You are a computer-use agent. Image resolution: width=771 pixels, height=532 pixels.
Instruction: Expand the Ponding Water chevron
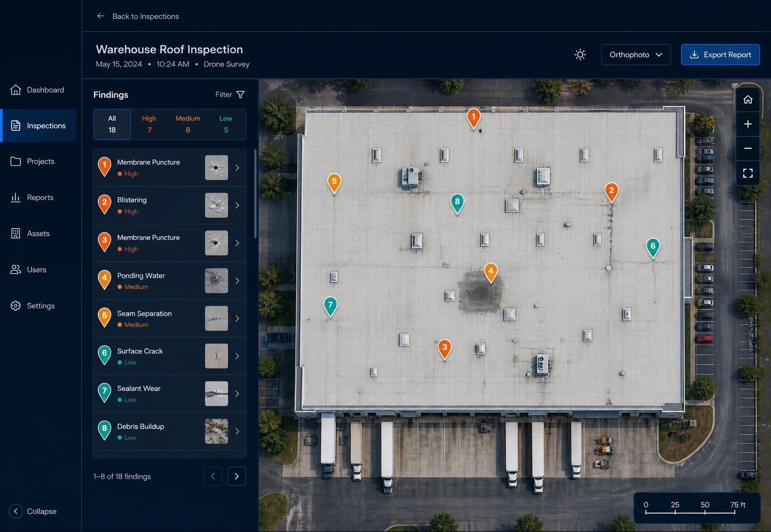point(237,280)
